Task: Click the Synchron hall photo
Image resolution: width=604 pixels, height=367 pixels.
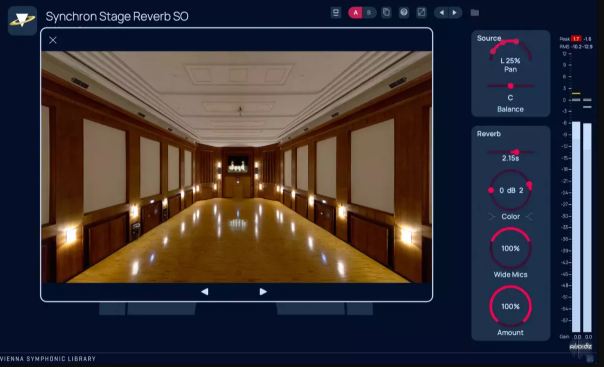Action: click(x=237, y=167)
